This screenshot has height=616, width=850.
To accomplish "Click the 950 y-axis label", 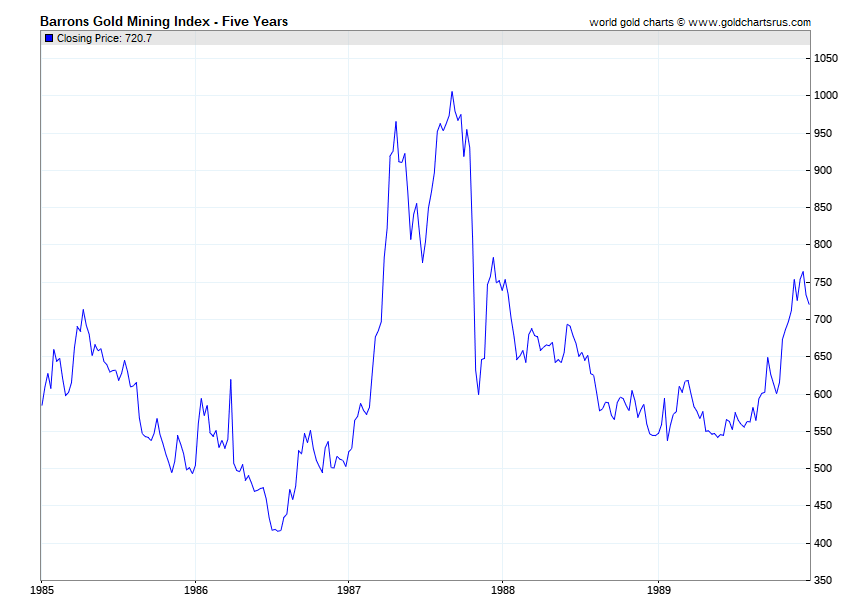I will pos(823,133).
